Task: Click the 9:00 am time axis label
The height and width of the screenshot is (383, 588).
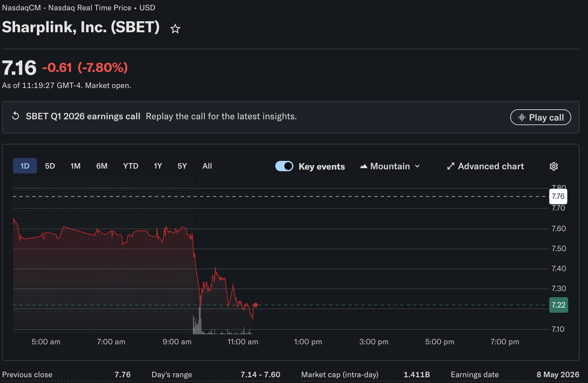Action: point(177,342)
